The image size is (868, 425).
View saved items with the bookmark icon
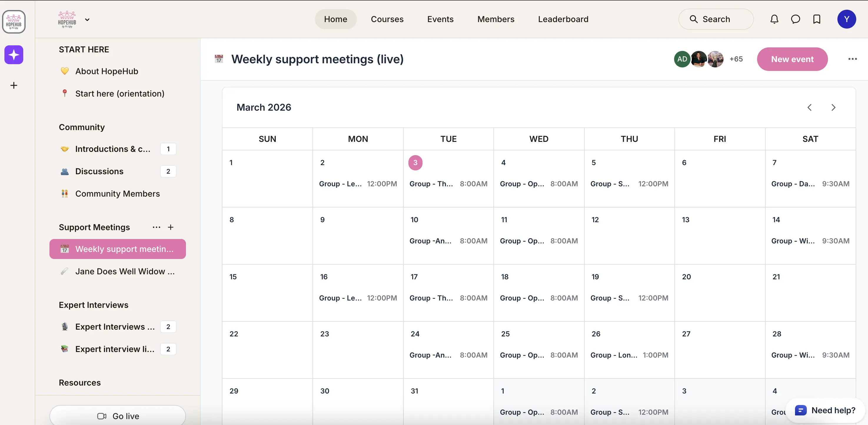[816, 19]
